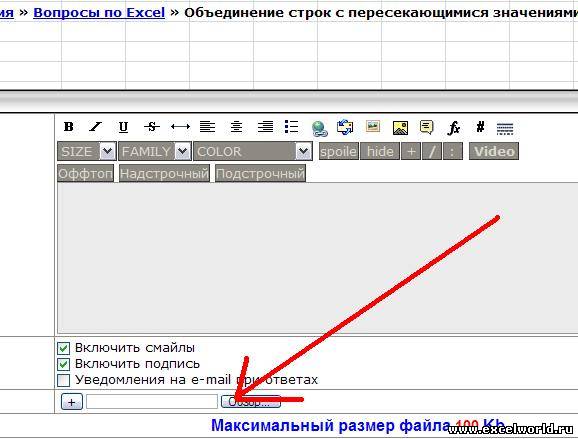Insert quote speech bubble icon

click(426, 127)
